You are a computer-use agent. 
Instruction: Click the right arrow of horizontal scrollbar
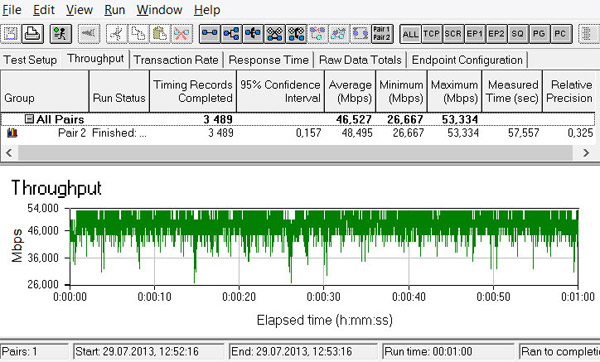(x=586, y=153)
